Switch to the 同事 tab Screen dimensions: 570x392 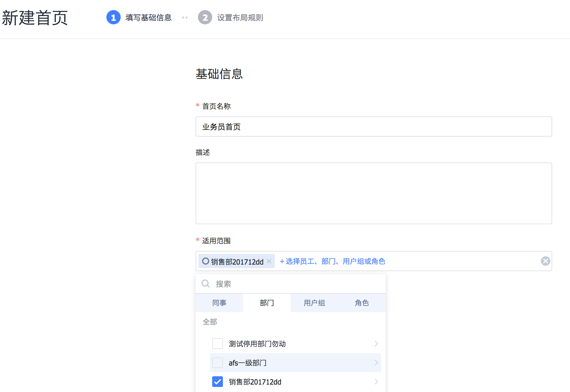219,303
